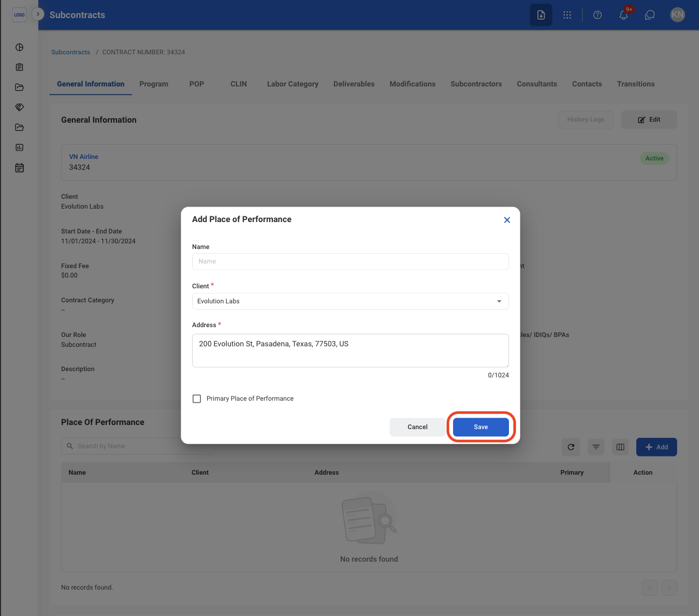Cancel the Add Place of Performance dialog

417,427
